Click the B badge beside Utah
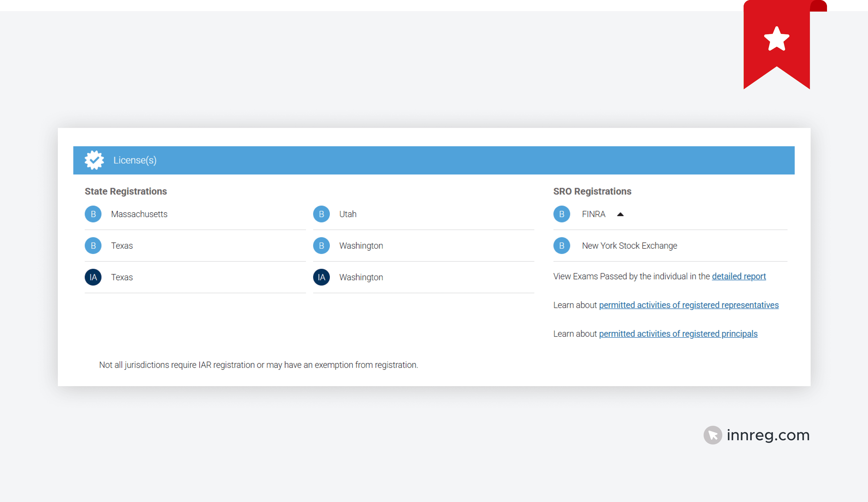868x502 pixels. pyautogui.click(x=321, y=214)
